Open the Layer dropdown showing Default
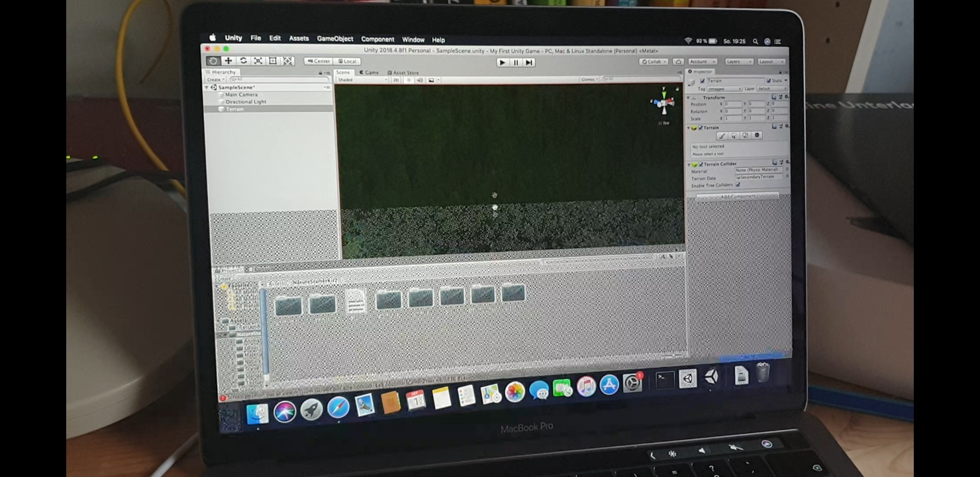This screenshot has width=980, height=477. (771, 89)
